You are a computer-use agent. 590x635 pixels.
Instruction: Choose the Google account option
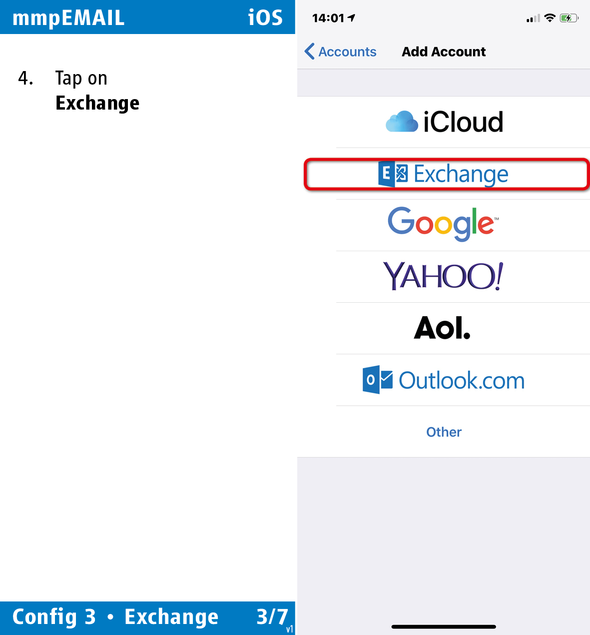pyautogui.click(x=443, y=225)
